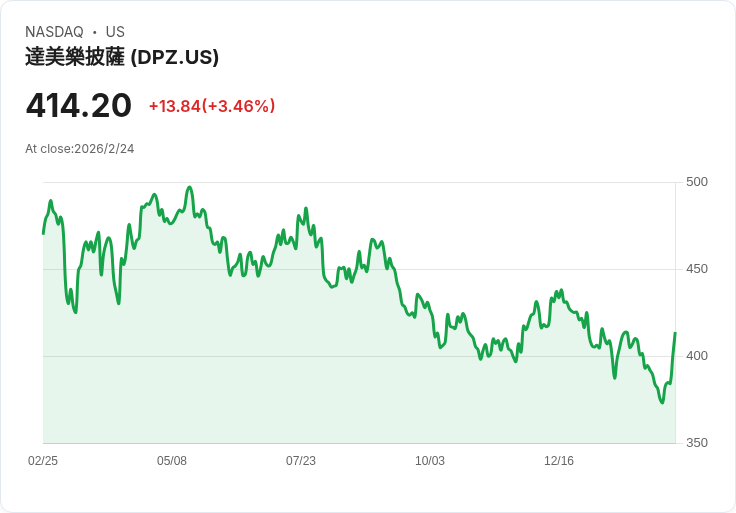Click the At close:2026/2/24 timestamp

coord(80,149)
